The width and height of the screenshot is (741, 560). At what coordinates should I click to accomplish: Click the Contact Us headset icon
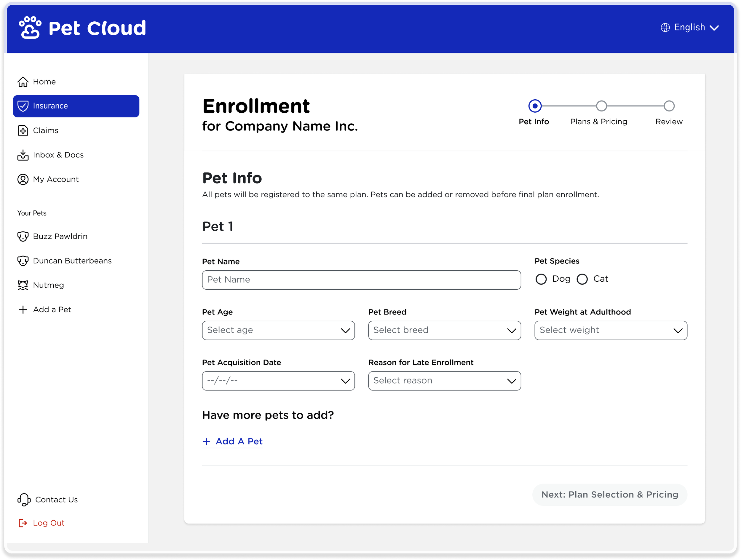24,500
